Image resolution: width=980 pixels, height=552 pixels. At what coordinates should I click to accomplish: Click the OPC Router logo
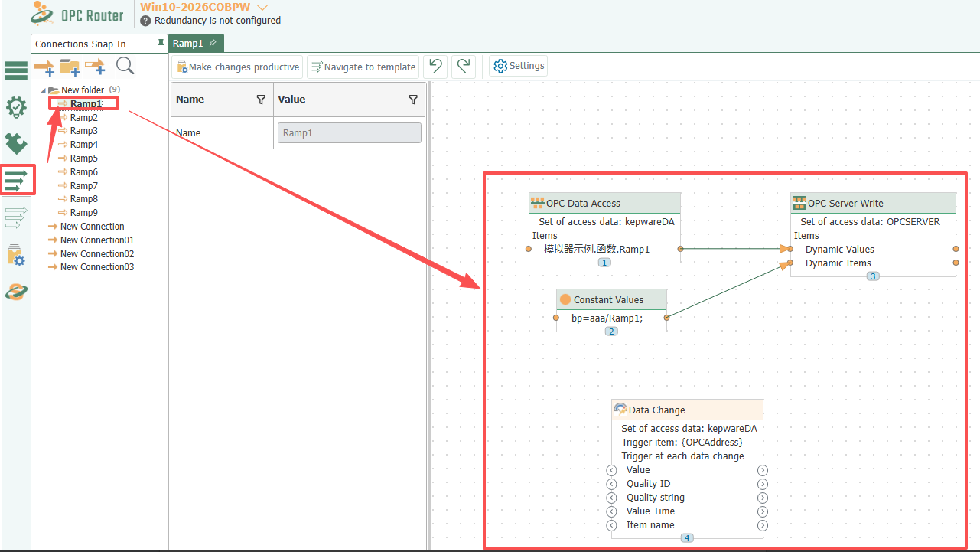click(78, 14)
